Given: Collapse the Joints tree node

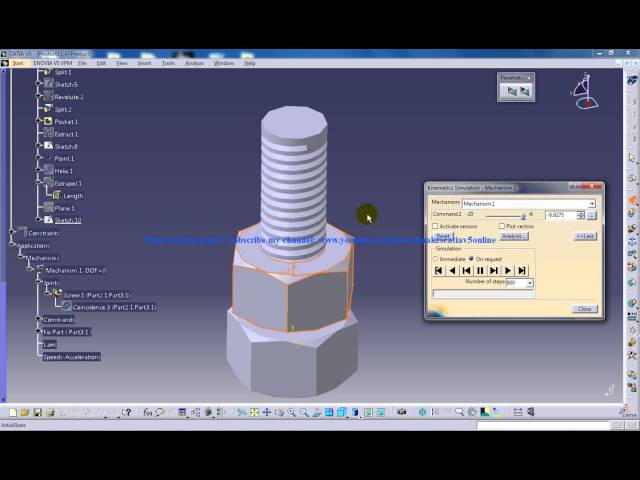Looking at the screenshot, I should (x=38, y=281).
